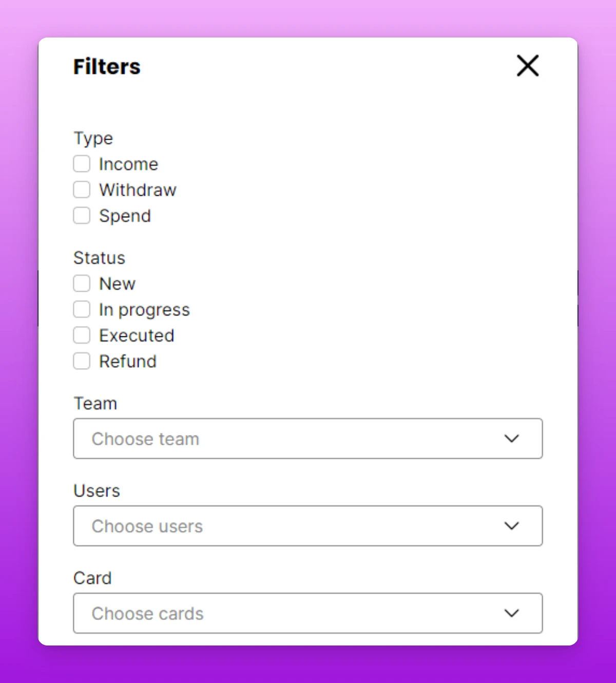Click the chevron arrow in Card field
The width and height of the screenshot is (616, 683).
click(x=512, y=613)
